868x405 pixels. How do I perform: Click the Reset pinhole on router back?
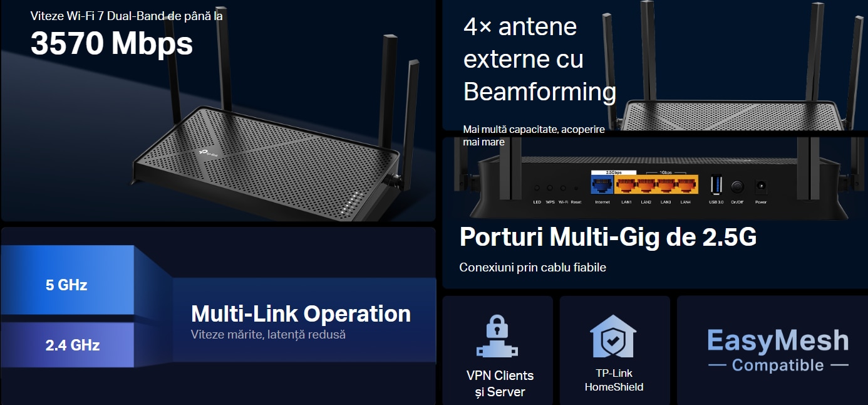point(576,188)
